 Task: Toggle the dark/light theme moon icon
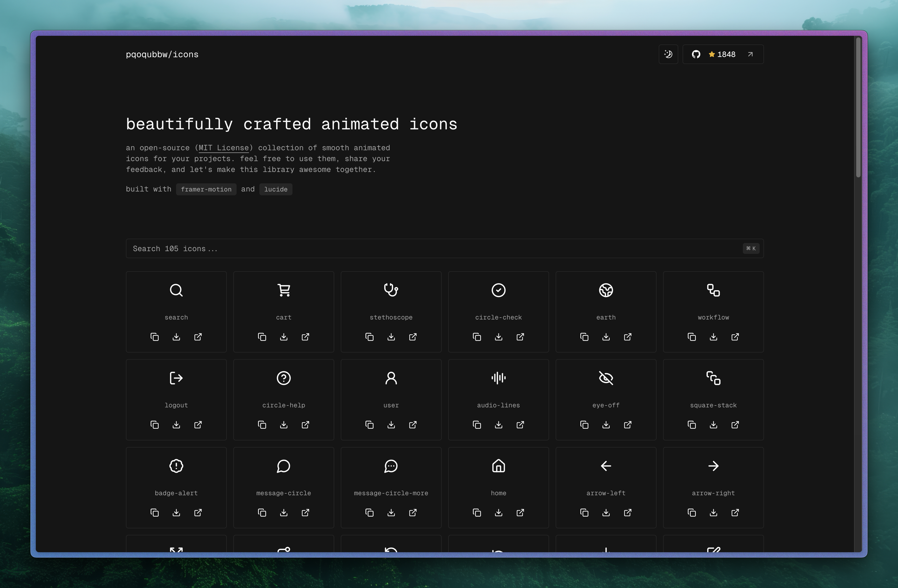[668, 54]
